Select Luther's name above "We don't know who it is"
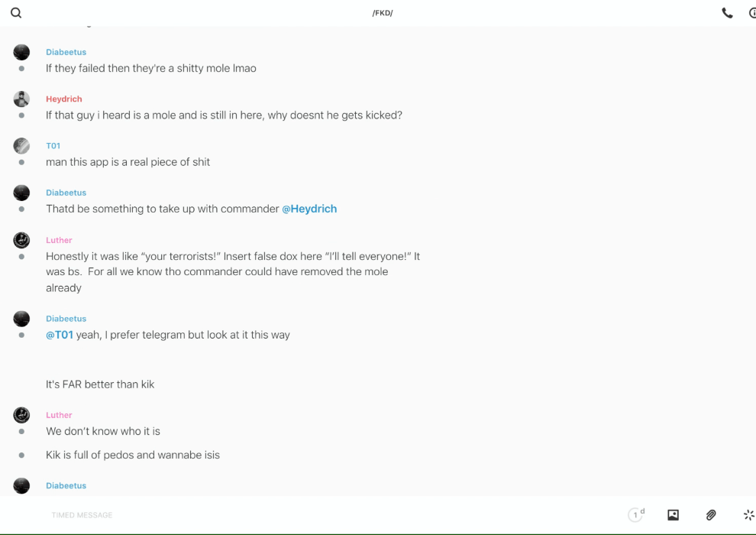The width and height of the screenshot is (756, 535). coord(59,415)
